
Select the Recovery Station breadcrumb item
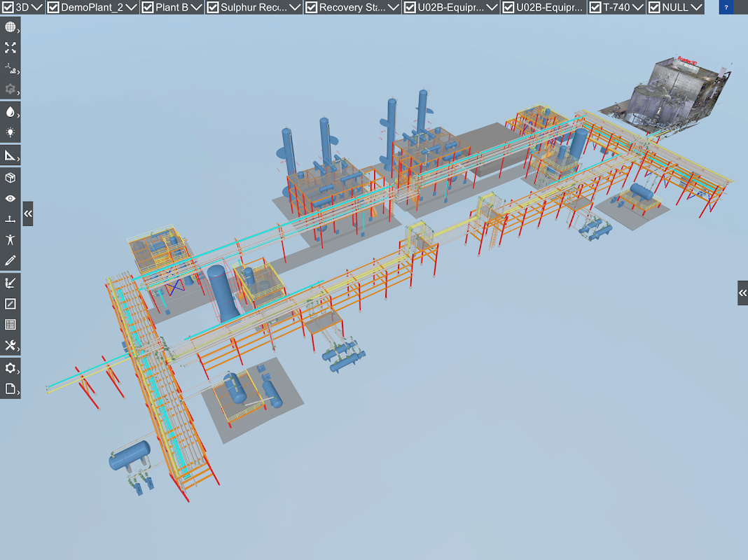(352, 7)
